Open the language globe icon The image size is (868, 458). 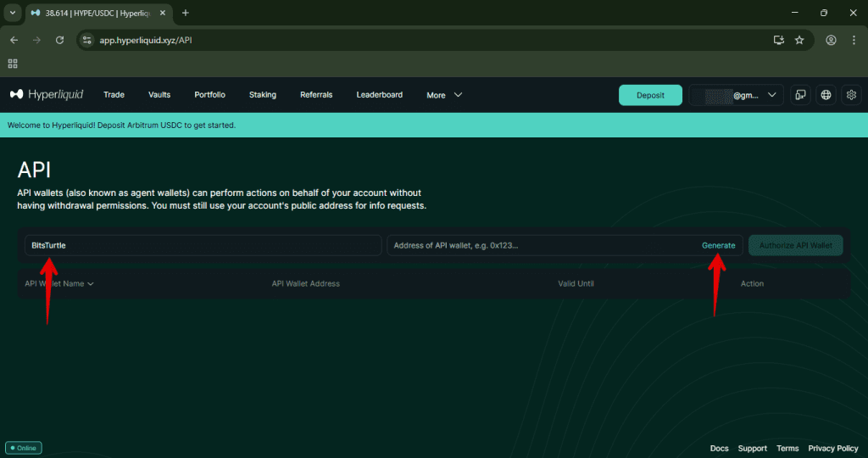(826, 95)
